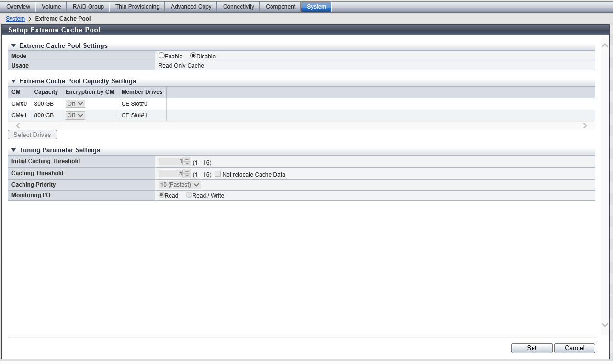Open the Thin Provisioning tab
The width and height of the screenshot is (613, 364).
[137, 7]
